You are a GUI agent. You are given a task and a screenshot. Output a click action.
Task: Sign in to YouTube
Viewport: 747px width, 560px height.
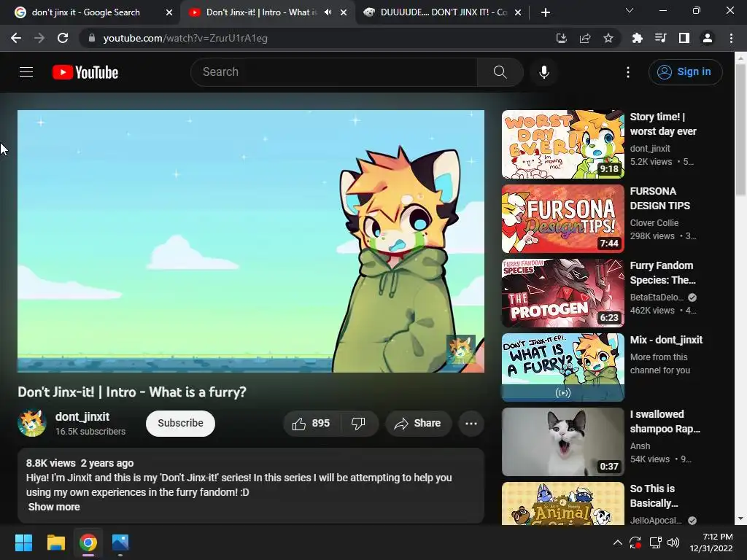click(x=685, y=72)
